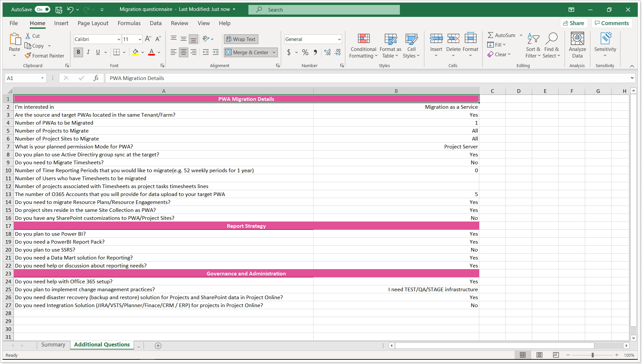
Task: Click the Format Painter brush
Action: tap(28, 56)
